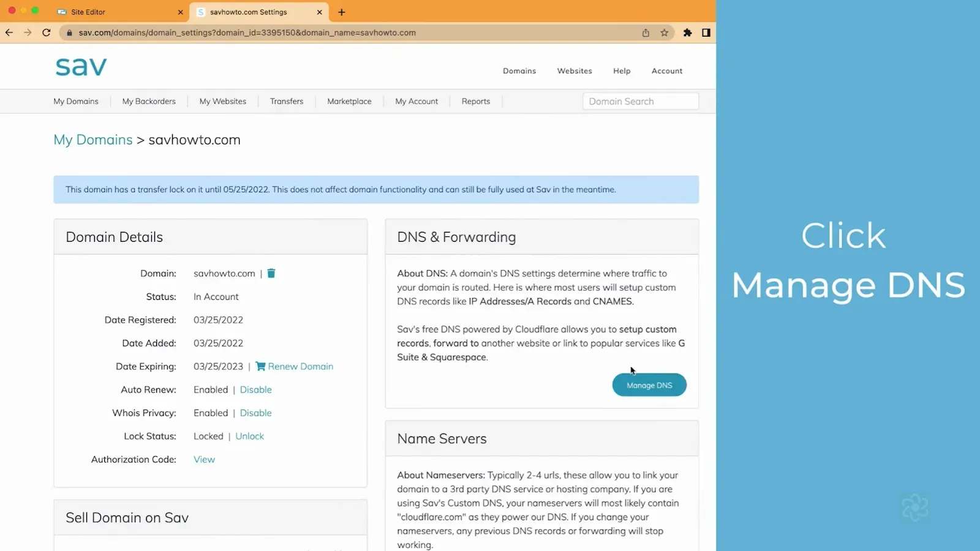
Task: Open a new tab with the plus button
Action: click(x=342, y=12)
